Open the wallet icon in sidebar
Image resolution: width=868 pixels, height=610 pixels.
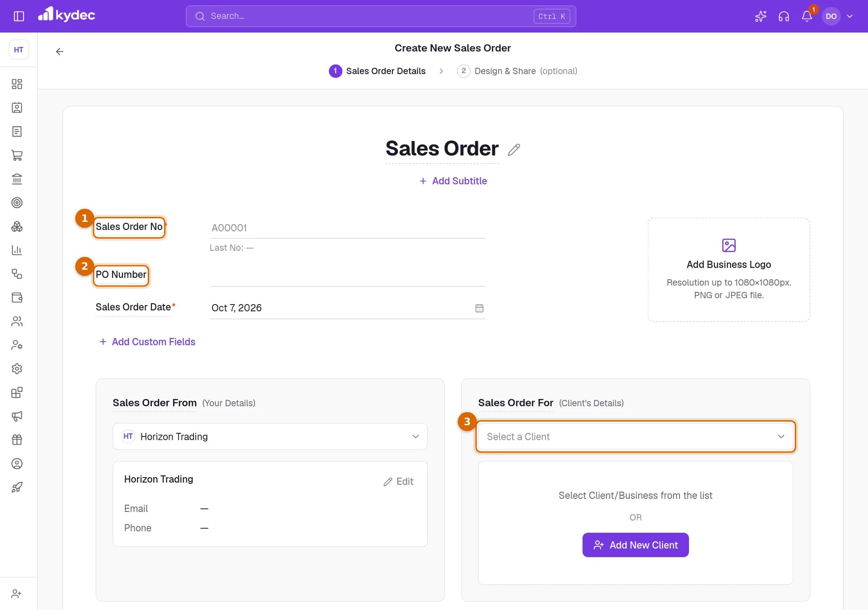[x=17, y=297]
